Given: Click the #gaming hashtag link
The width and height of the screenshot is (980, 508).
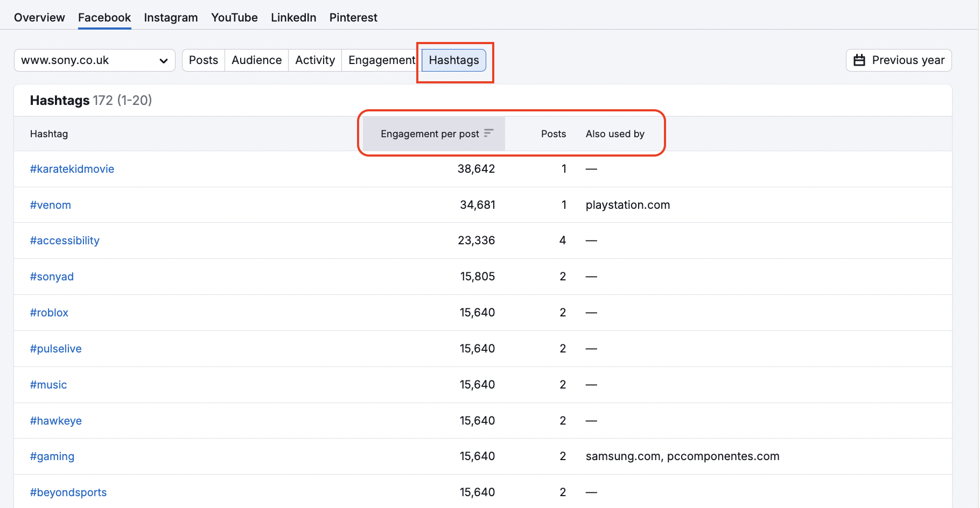Looking at the screenshot, I should click(52, 456).
